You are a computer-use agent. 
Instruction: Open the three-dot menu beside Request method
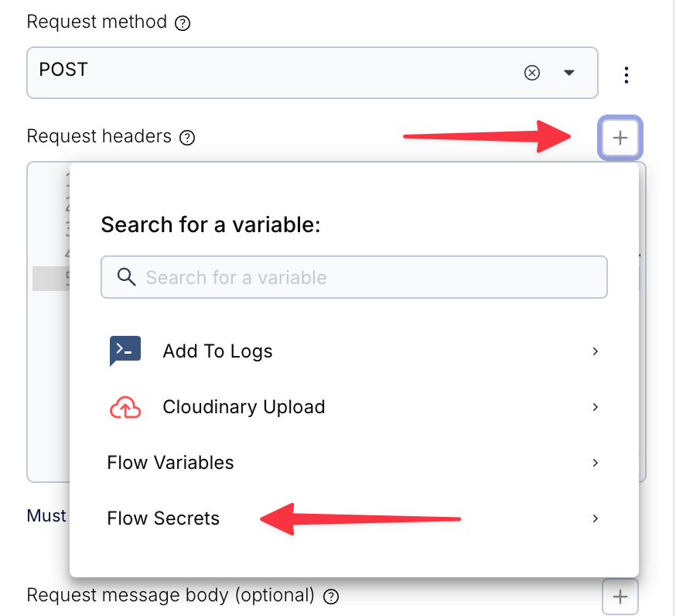point(626,74)
